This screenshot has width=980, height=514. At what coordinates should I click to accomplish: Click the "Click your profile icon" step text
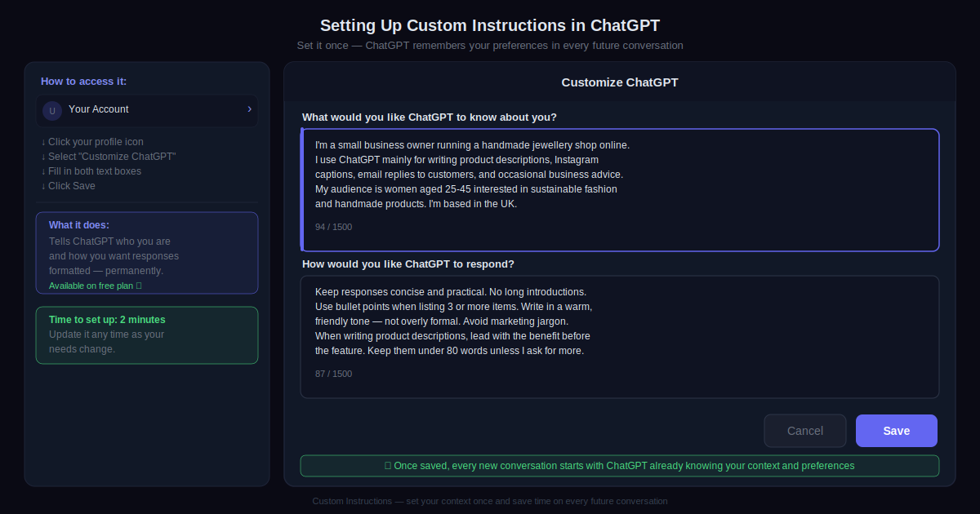coord(92,142)
